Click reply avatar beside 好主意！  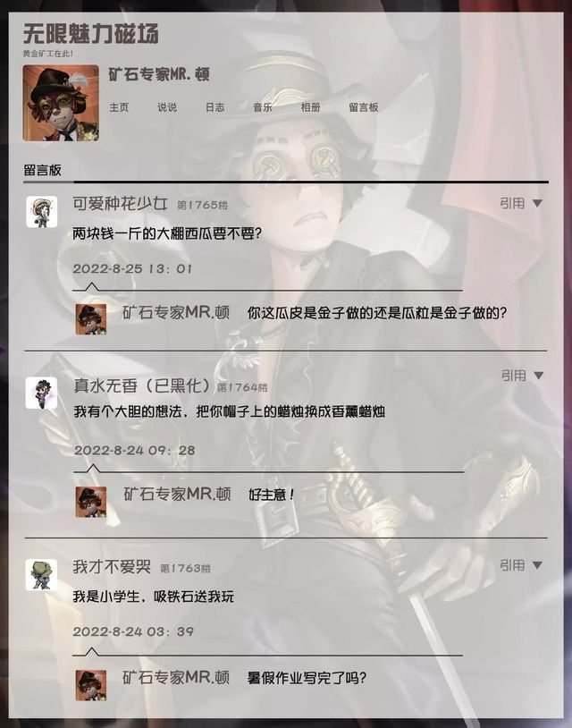pos(91,502)
